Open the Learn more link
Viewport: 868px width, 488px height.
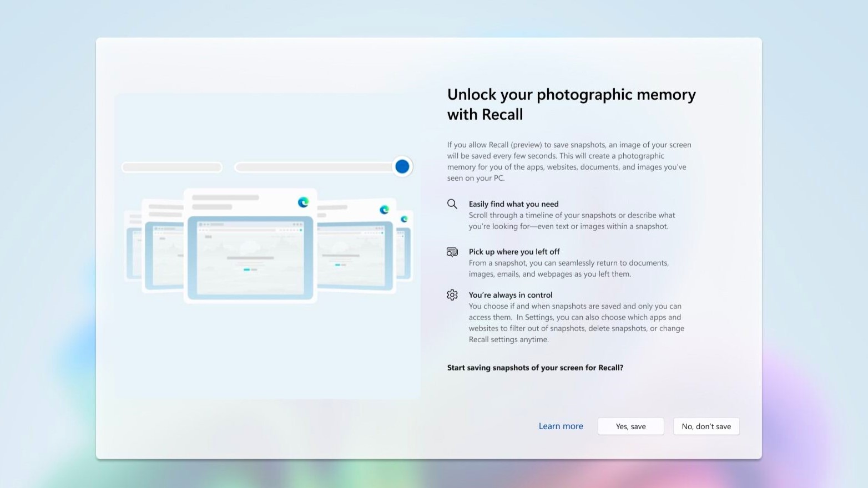point(561,426)
